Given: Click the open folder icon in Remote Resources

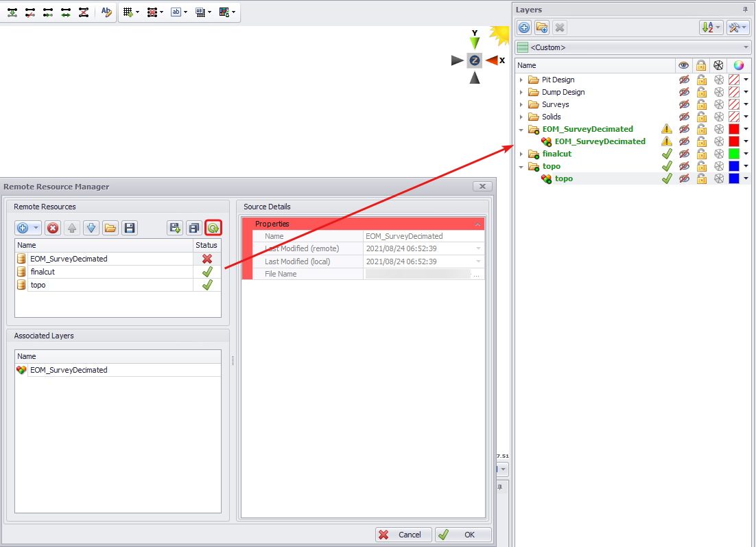Looking at the screenshot, I should coord(110,228).
